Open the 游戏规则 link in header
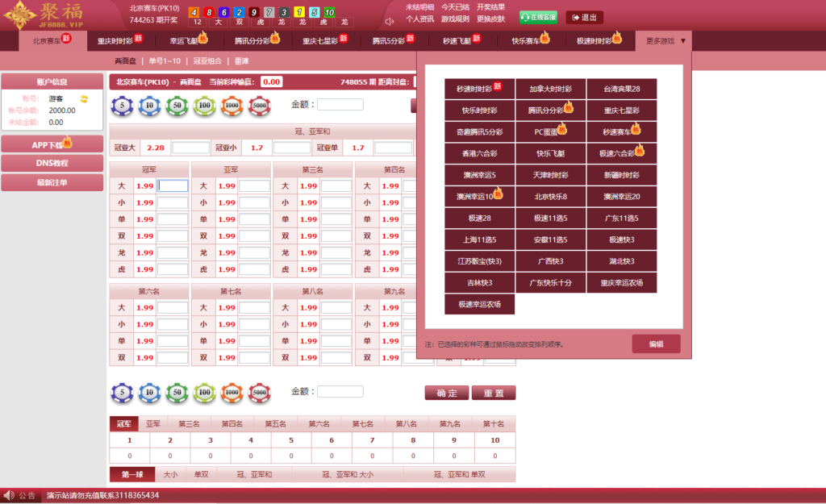This screenshot has height=504, width=826. click(x=454, y=19)
